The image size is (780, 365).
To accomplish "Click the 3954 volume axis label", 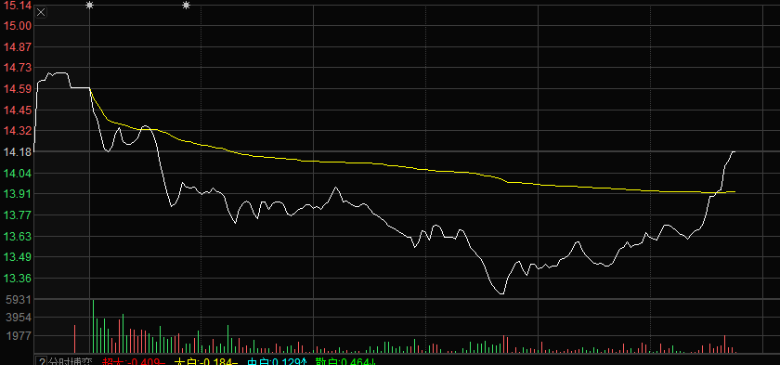I will [19, 318].
